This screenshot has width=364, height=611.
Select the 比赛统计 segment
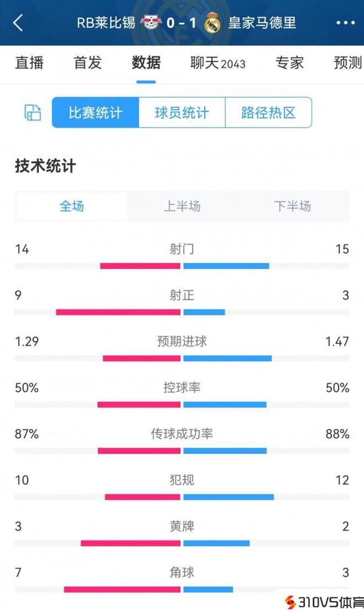(x=95, y=112)
